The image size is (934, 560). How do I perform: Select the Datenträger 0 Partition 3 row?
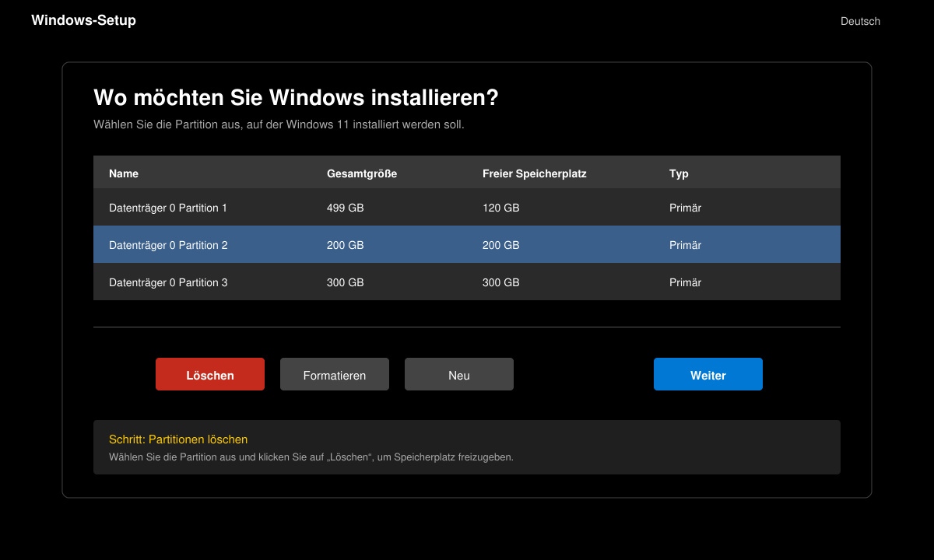point(467,282)
